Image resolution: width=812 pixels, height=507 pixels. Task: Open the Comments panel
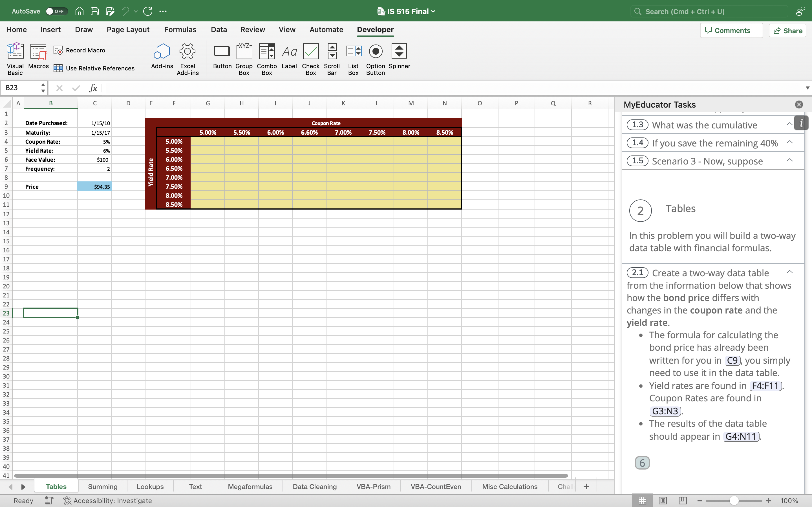731,30
